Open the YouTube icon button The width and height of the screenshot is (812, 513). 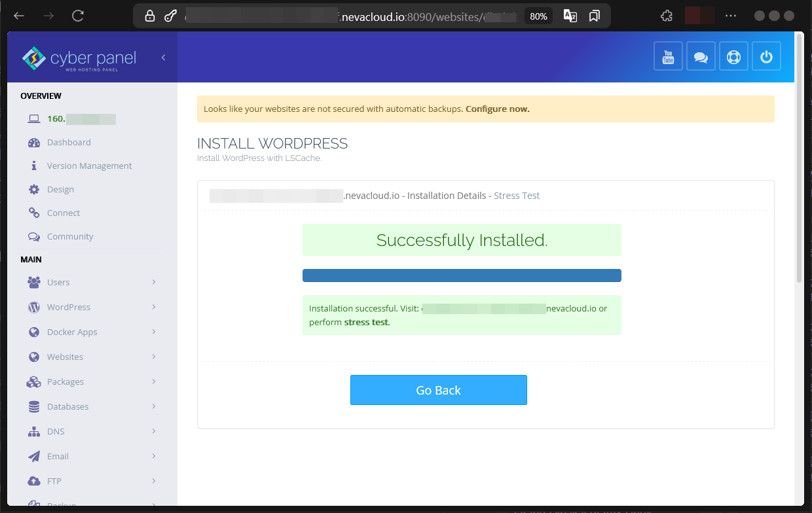(x=669, y=56)
